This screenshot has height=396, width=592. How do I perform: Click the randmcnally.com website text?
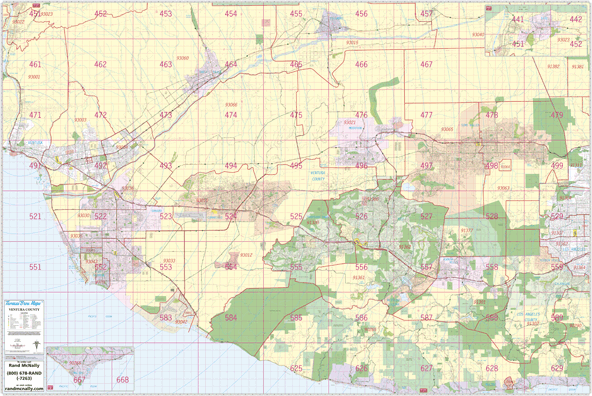pyautogui.click(x=24, y=388)
